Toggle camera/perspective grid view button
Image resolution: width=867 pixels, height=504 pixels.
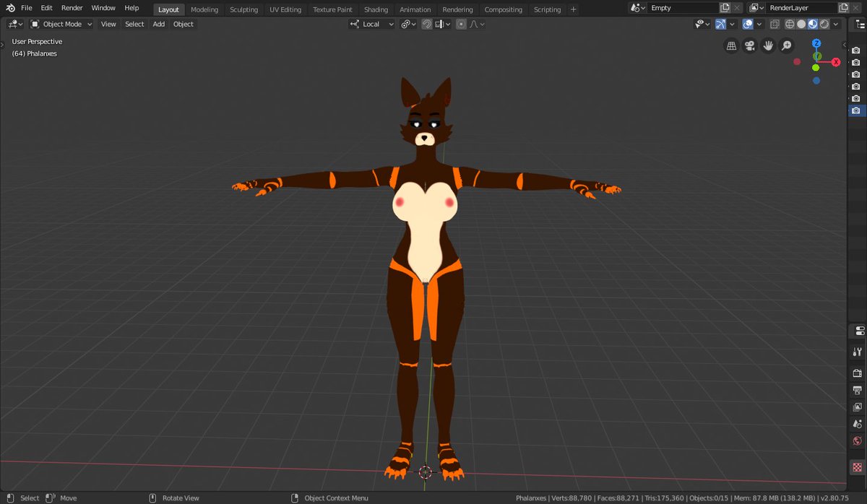(x=731, y=45)
